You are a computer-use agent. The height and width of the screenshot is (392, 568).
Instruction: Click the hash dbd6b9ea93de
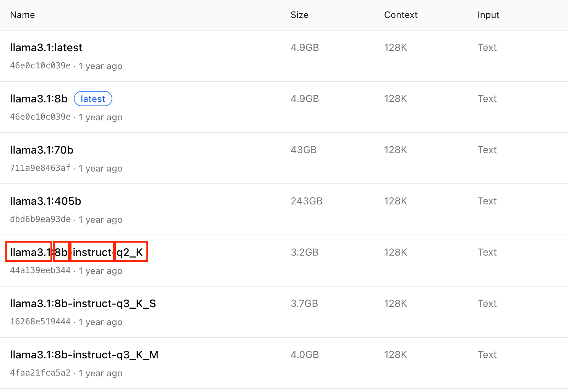click(x=40, y=219)
